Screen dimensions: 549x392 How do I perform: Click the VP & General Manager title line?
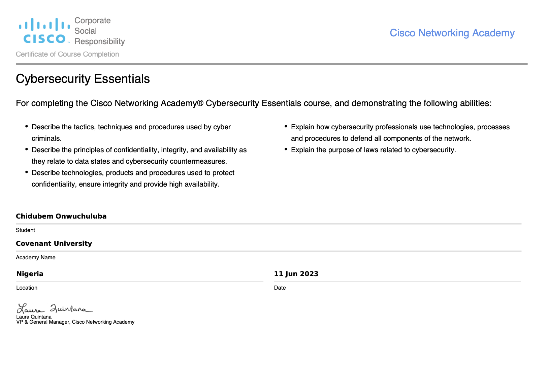click(75, 322)
